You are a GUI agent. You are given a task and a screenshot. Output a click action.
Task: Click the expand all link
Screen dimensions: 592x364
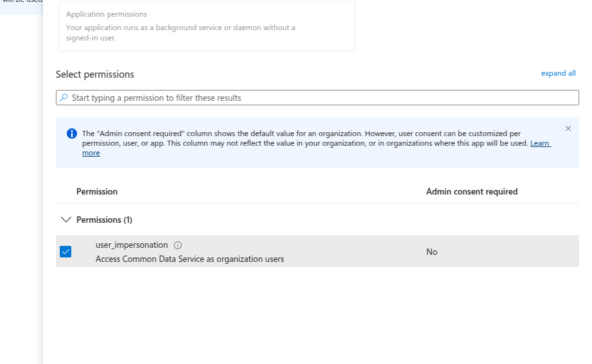click(x=559, y=73)
